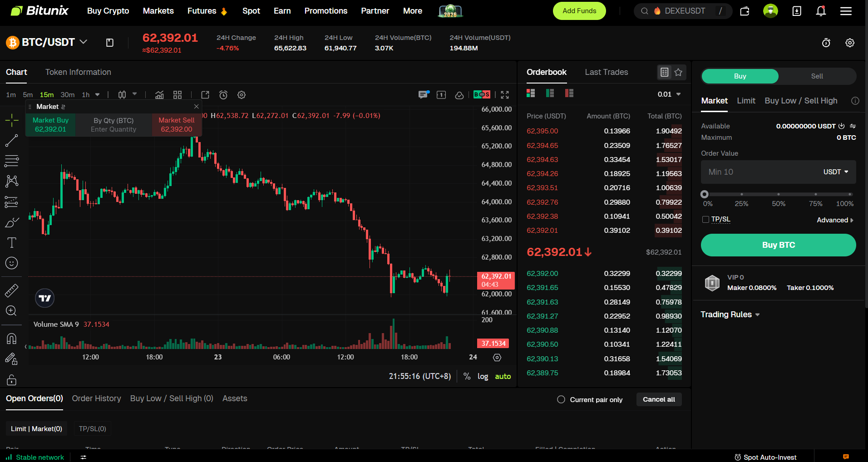Image resolution: width=868 pixels, height=462 pixels.
Task: Activate the zoom in tool
Action: pyautogui.click(x=12, y=311)
